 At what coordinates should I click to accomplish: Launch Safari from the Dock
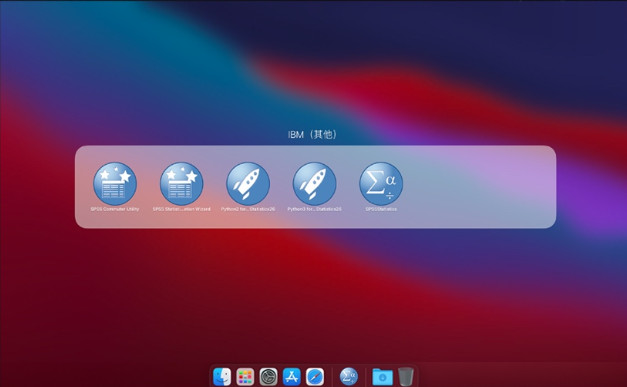click(x=315, y=377)
